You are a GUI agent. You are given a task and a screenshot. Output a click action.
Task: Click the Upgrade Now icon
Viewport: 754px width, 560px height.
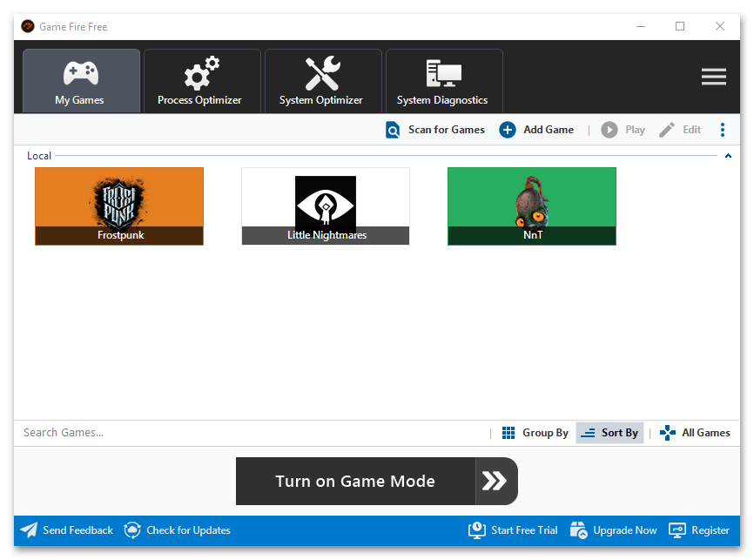point(579,530)
